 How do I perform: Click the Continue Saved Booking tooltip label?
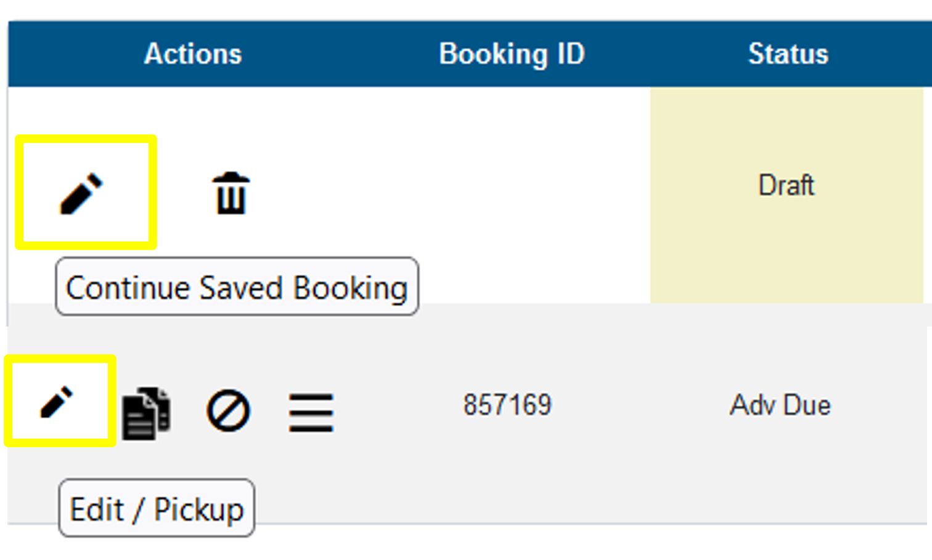pos(237,286)
